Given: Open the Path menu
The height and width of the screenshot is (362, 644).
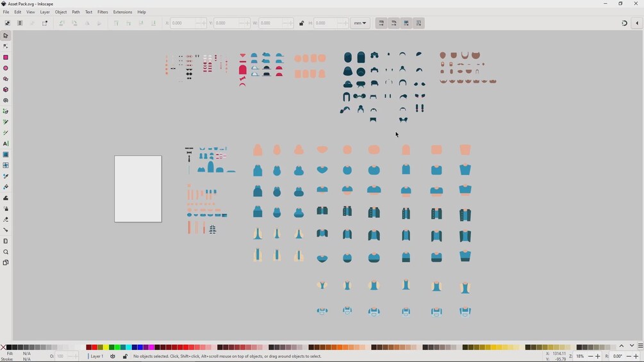Looking at the screenshot, I should click(x=76, y=12).
